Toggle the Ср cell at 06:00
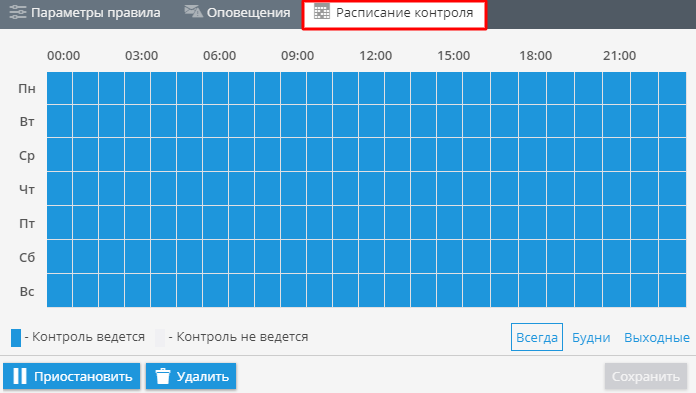 (x=215, y=155)
